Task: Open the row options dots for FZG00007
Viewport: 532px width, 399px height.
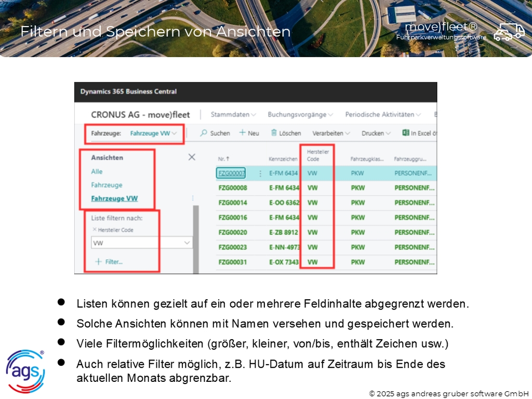Action: (x=260, y=174)
